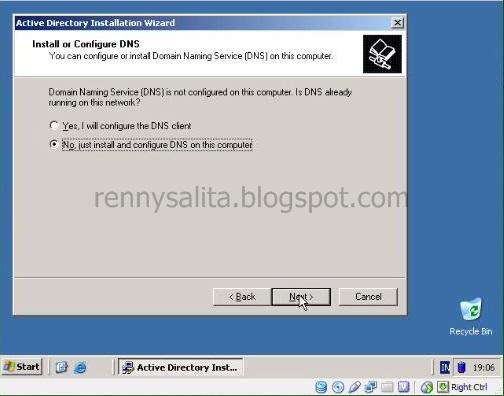Click the Next button in wizard
The width and height of the screenshot is (504, 396).
[301, 297]
